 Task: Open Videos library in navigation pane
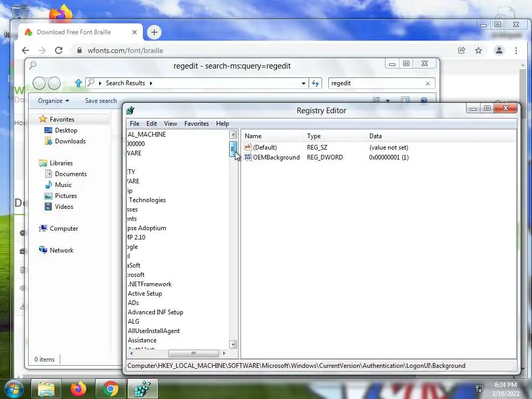(x=64, y=207)
